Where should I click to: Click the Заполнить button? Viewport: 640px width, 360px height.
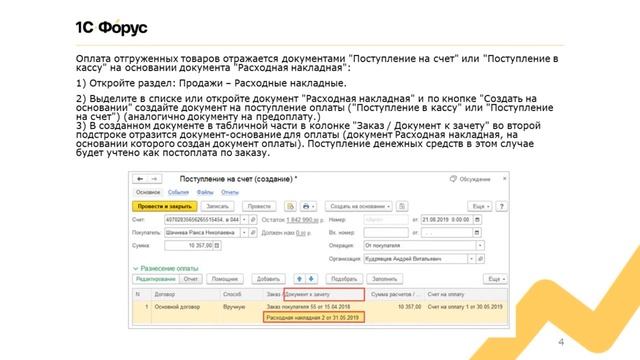point(385,279)
